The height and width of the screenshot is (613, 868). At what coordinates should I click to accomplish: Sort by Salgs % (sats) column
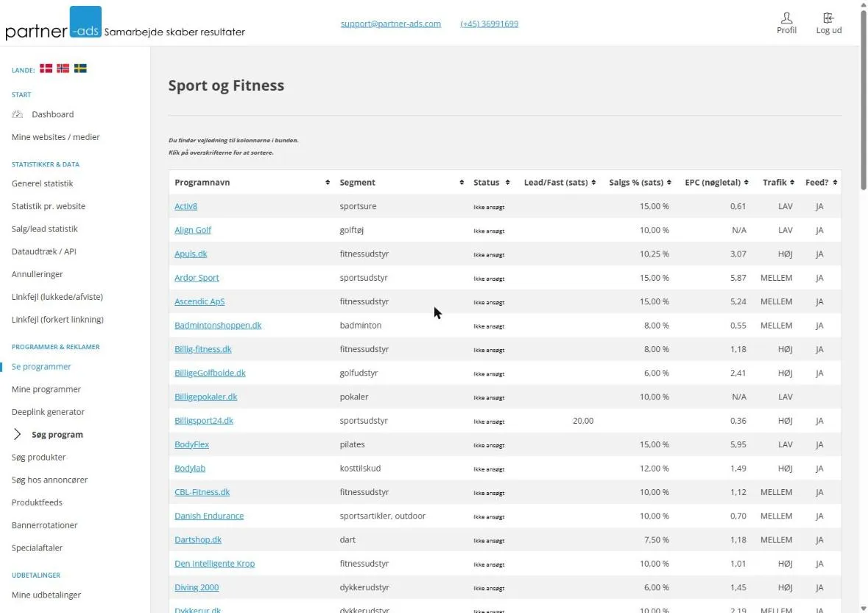click(640, 182)
